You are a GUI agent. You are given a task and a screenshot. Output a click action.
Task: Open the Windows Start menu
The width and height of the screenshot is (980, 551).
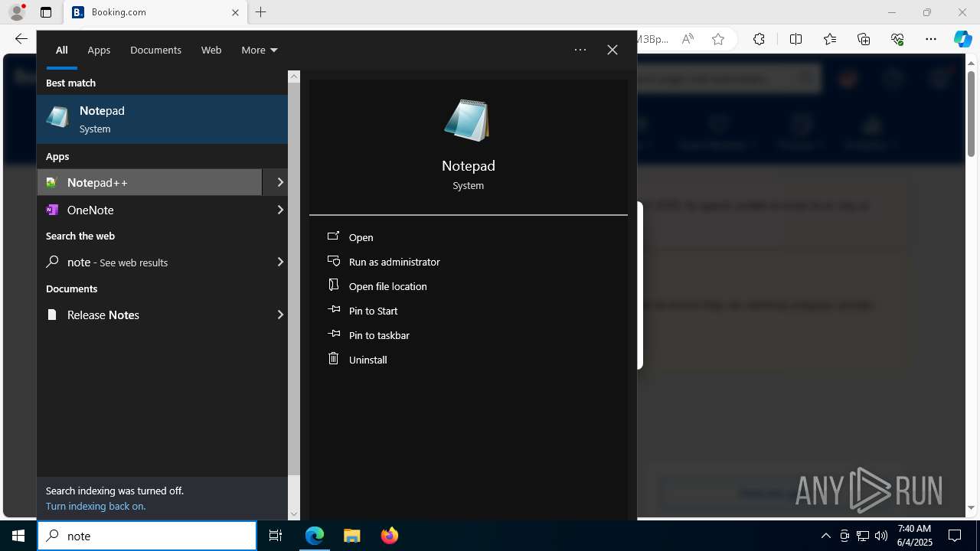18,536
